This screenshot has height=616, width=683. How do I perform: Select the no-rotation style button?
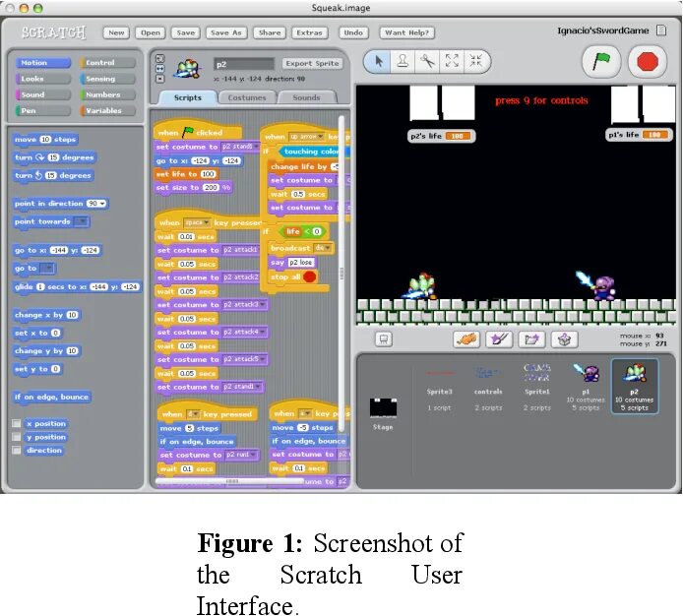point(159,79)
